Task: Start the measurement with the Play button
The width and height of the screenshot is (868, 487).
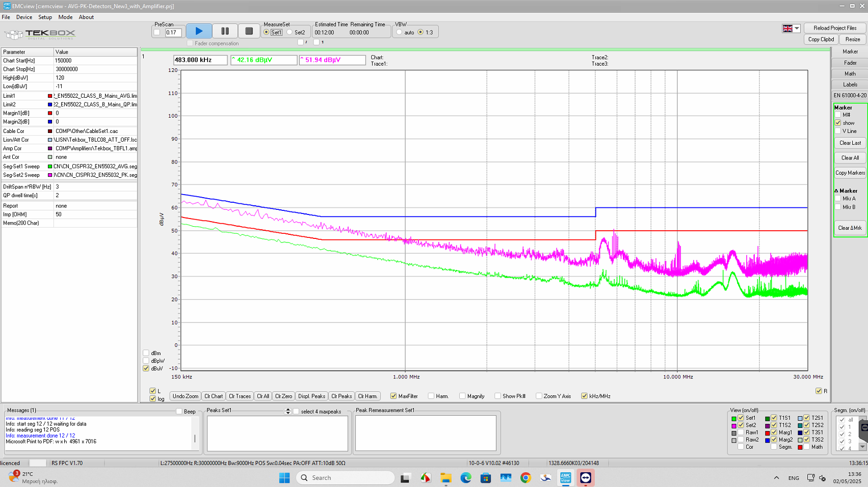Action: pos(199,31)
